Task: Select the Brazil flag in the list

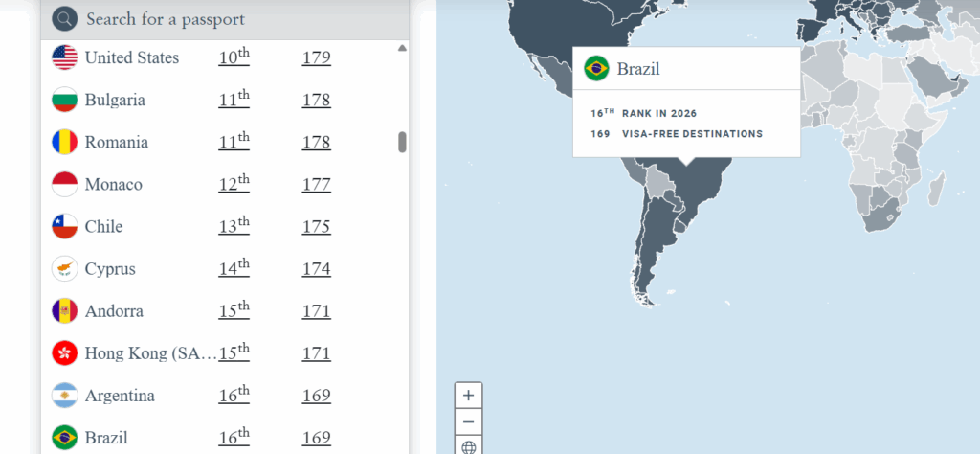Action: [x=65, y=438]
